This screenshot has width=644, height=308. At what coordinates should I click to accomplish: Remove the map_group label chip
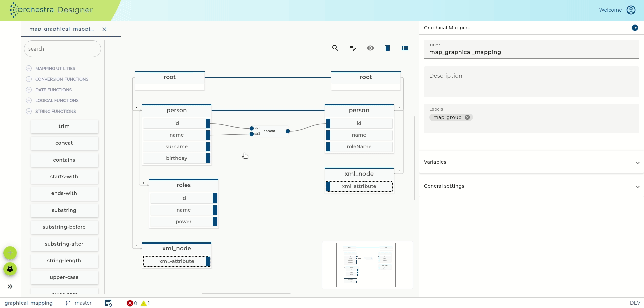pos(467,117)
